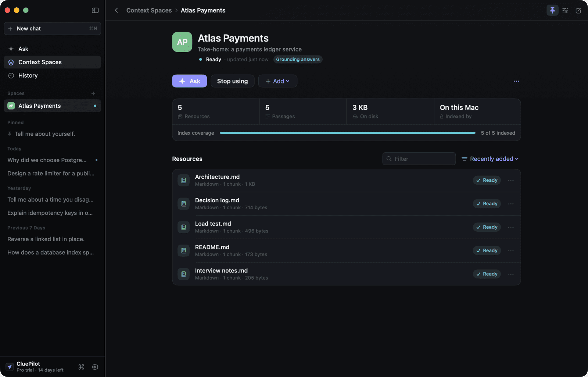
Task: Click the plus icon beside Spaces
Action: click(x=93, y=93)
